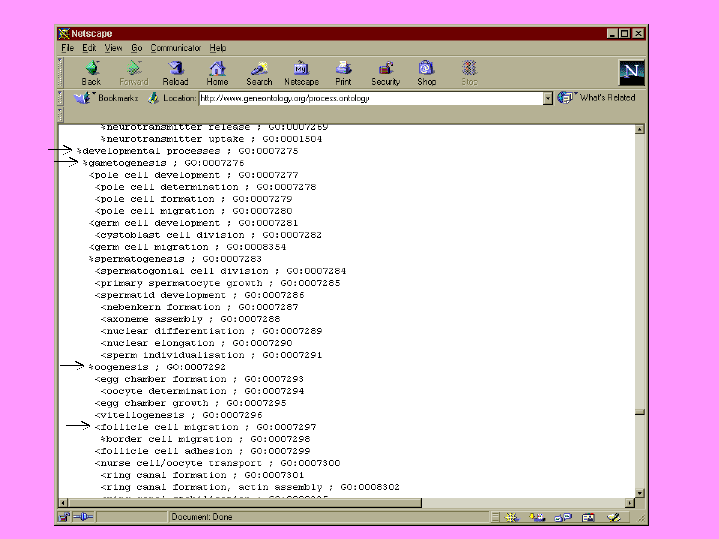Click the security lock icon in status bar

click(63, 517)
